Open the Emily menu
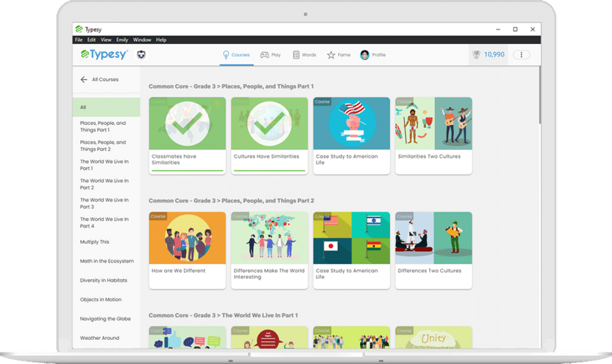Viewport: 612px width, 364px height. point(122,40)
